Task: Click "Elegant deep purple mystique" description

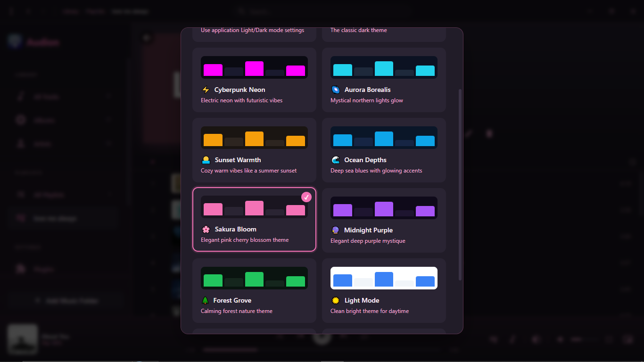Action: [x=368, y=241]
